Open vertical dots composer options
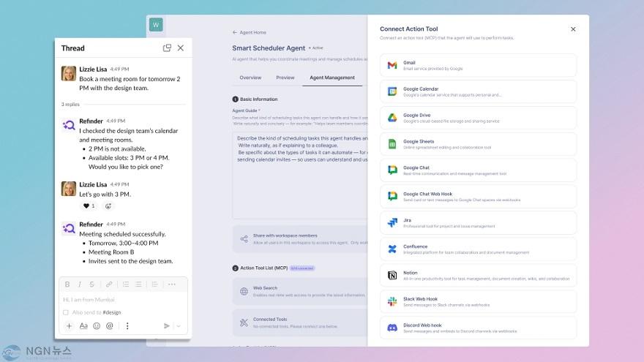Image resolution: width=644 pixels, height=362 pixels. point(127,326)
